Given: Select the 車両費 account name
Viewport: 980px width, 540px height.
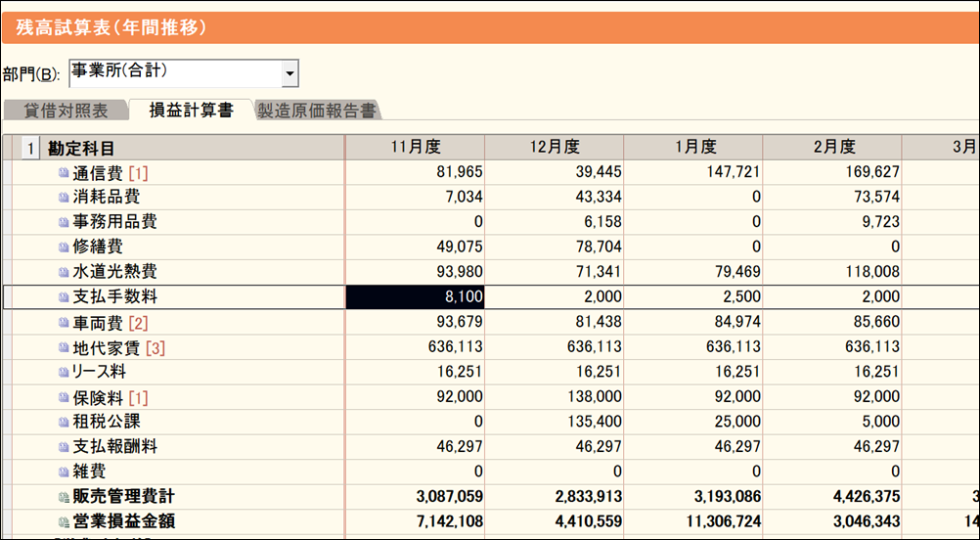Looking at the screenshot, I should (x=97, y=323).
